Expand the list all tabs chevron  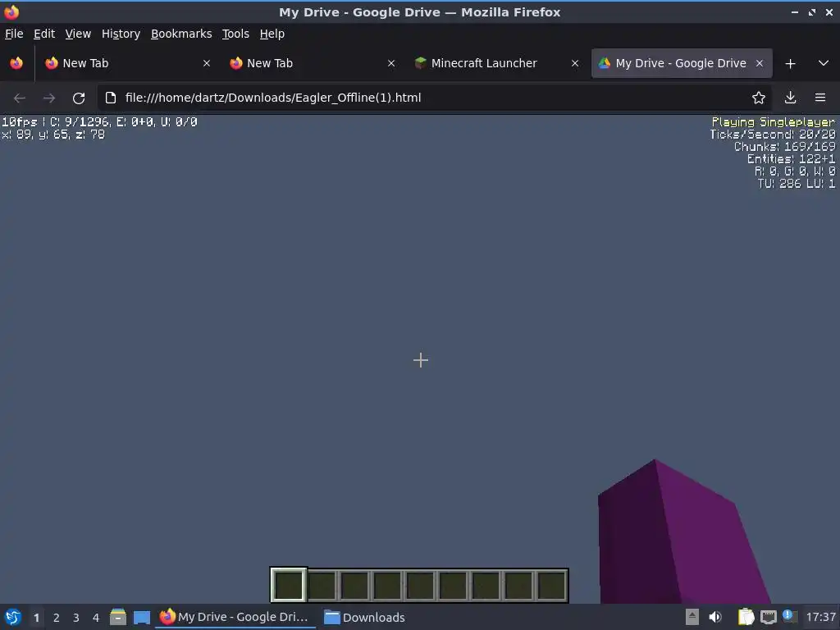click(x=824, y=63)
